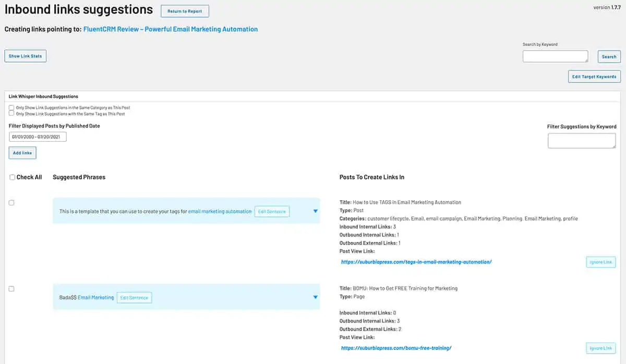This screenshot has height=364, width=626.
Task: Select title How to Use TAGS in Email Marketing Automation
Action: 400,202
